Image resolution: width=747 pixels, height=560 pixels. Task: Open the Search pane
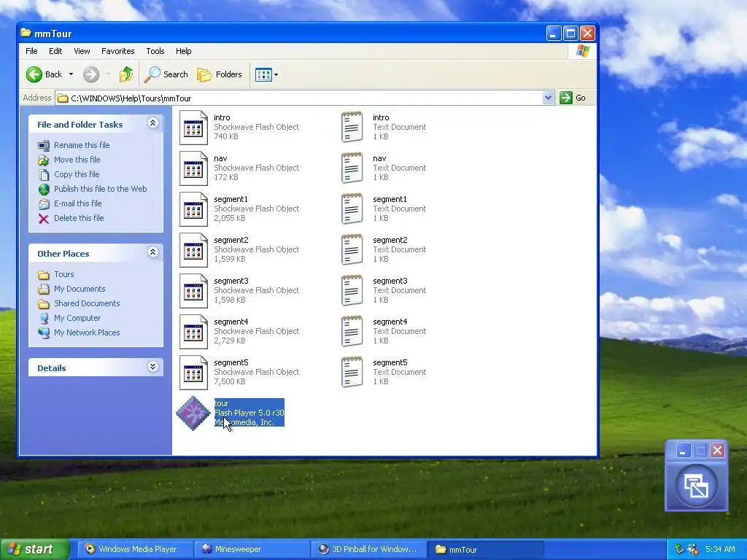pos(166,74)
